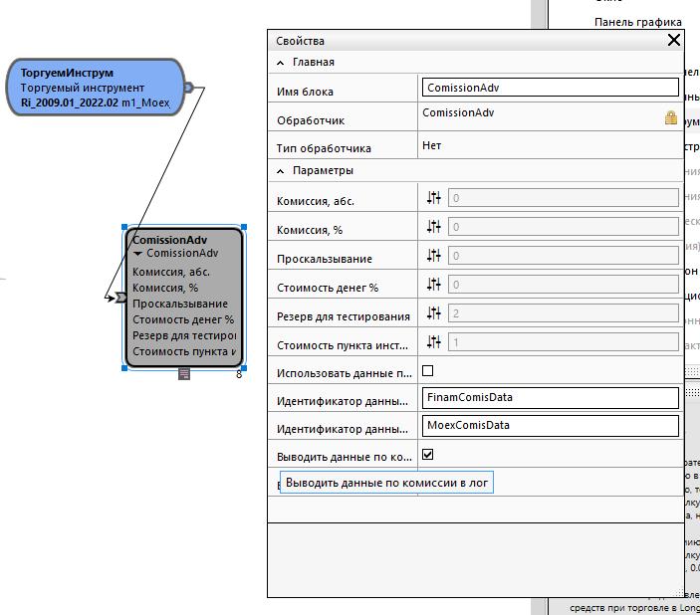
Task: Click the sliders icon for Комиссия, абс.
Action: (433, 198)
